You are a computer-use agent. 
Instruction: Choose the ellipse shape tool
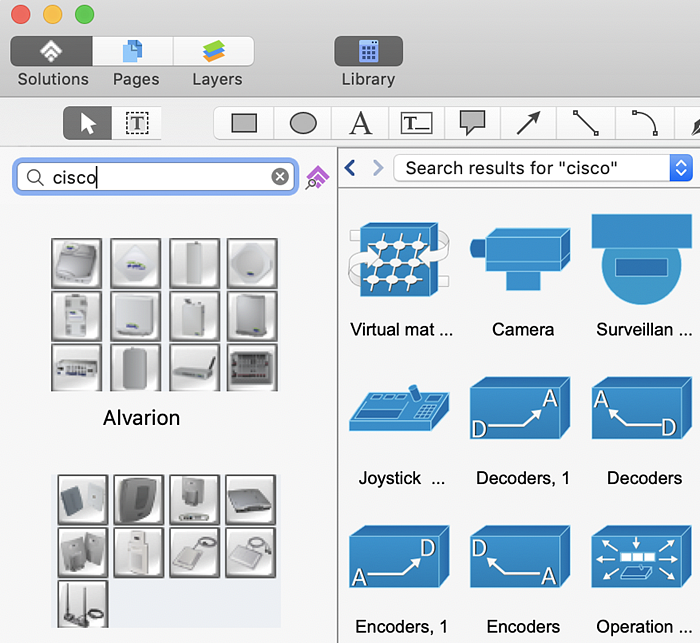[x=303, y=123]
